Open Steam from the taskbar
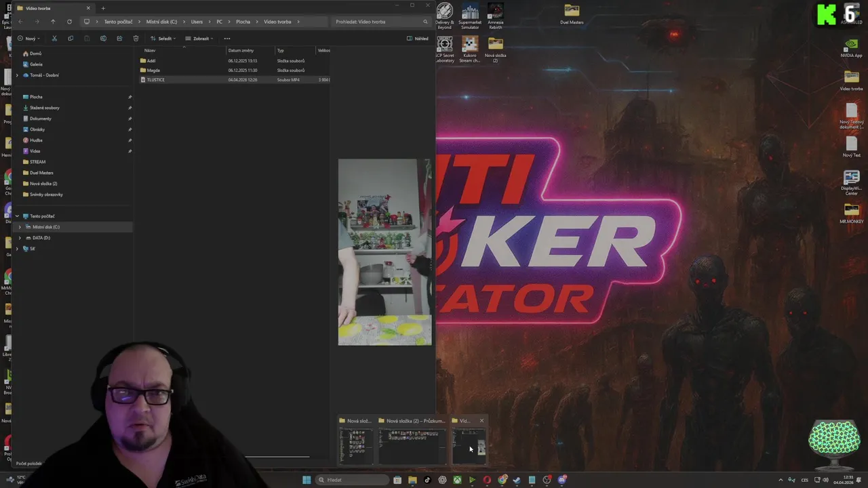The width and height of the screenshot is (868, 488). [x=517, y=480]
